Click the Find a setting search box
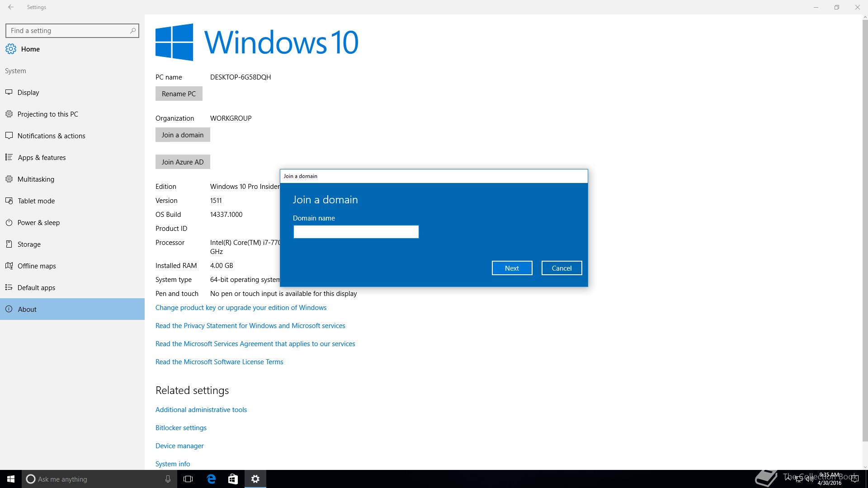 coord(72,31)
